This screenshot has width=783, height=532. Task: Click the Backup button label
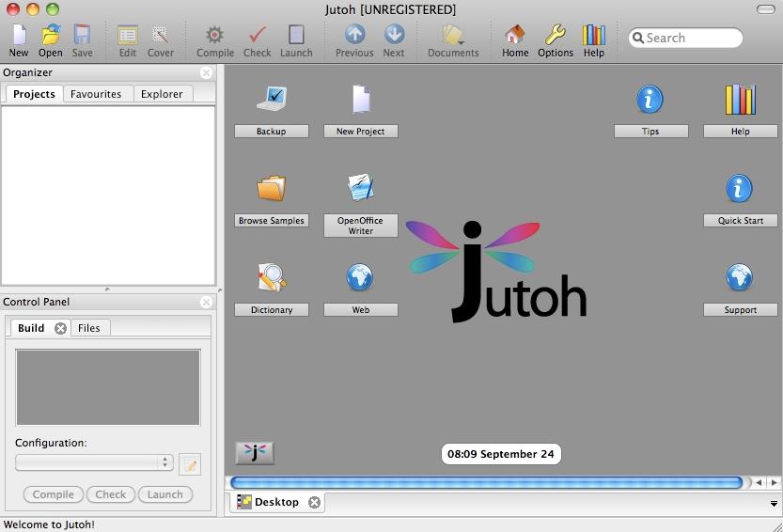(271, 131)
